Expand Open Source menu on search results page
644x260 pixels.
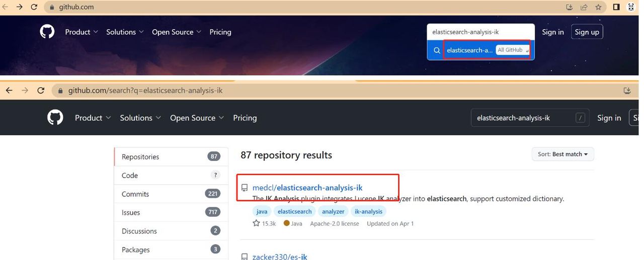(x=197, y=118)
